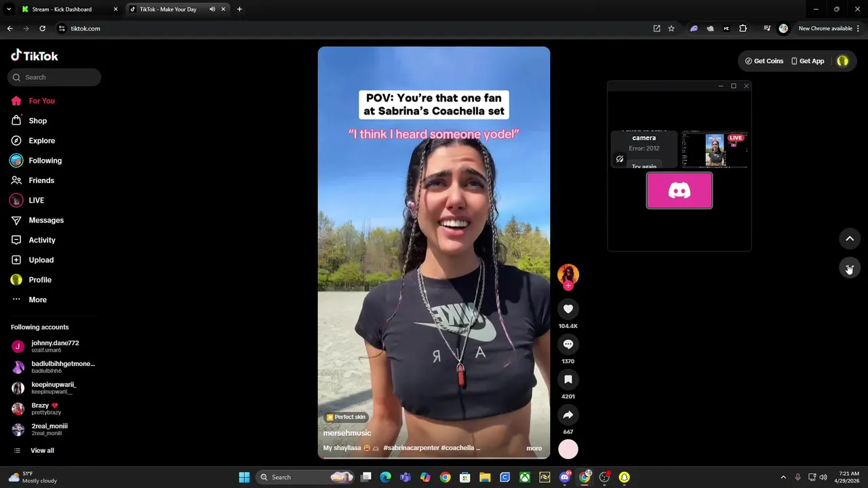Viewport: 868px width, 488px height.
Task: Open the profile avatar menu at top right
Action: coord(843,61)
